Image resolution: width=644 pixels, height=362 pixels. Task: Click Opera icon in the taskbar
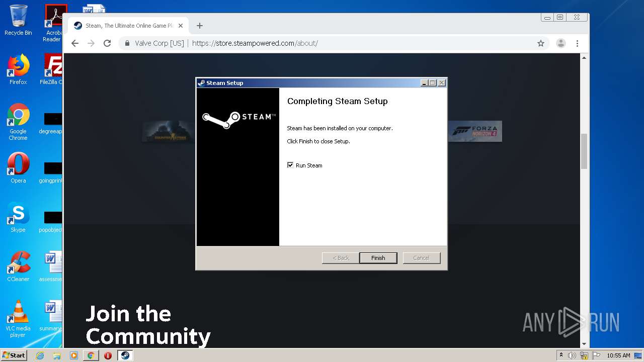pyautogui.click(x=108, y=355)
